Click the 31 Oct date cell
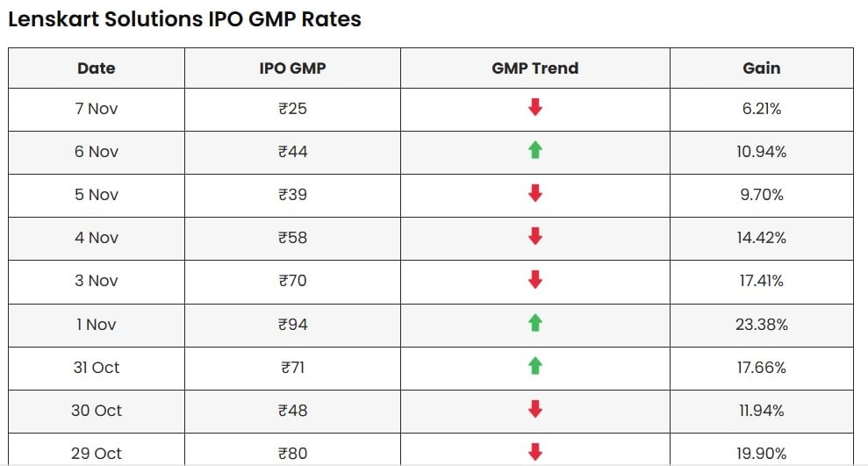The height and width of the screenshot is (466, 868). point(97,368)
